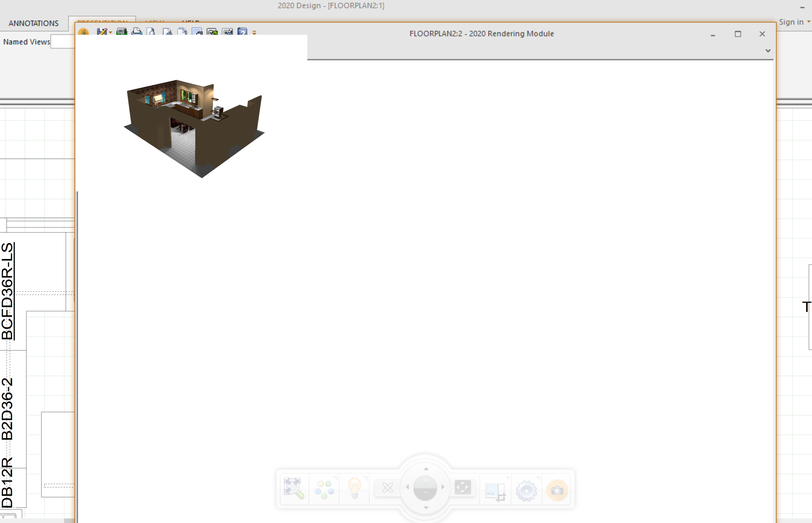
Task: Switch to the ANNOTATIONS ribbon tab
Action: [x=34, y=23]
